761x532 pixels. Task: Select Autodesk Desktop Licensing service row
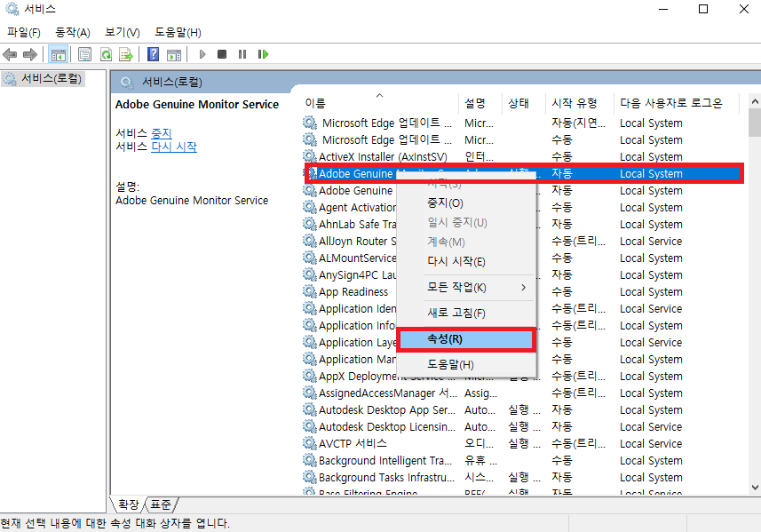tap(522, 426)
